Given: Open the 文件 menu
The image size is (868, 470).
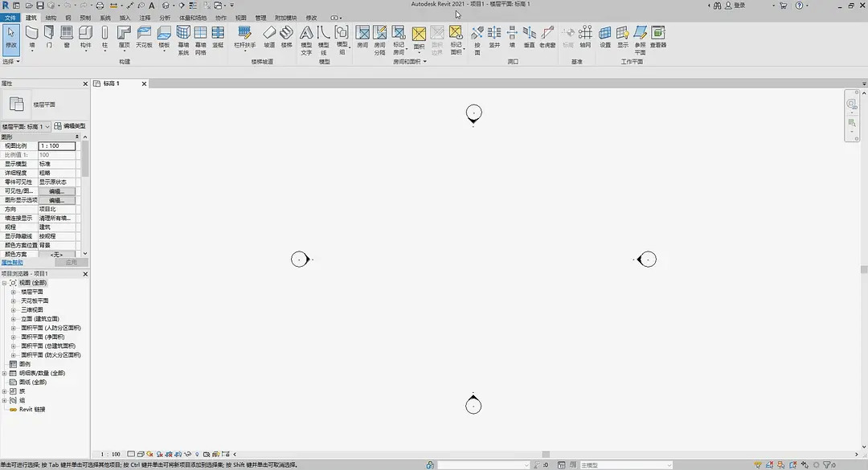Looking at the screenshot, I should [x=11, y=17].
